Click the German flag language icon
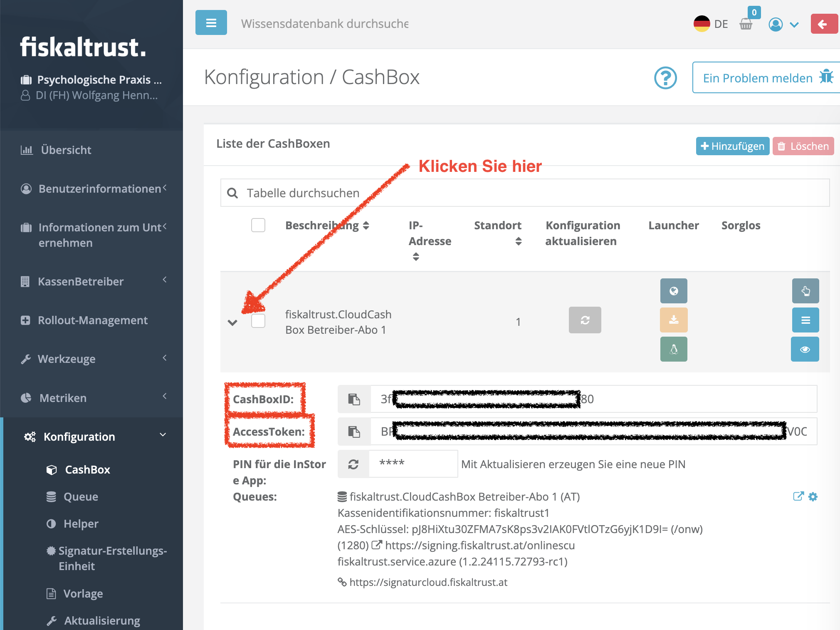The height and width of the screenshot is (630, 840). (x=702, y=24)
